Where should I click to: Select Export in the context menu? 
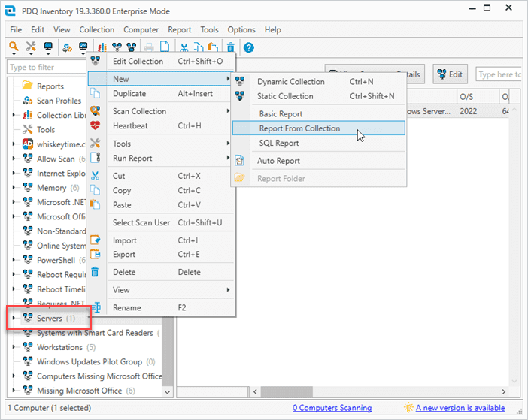(x=161, y=255)
